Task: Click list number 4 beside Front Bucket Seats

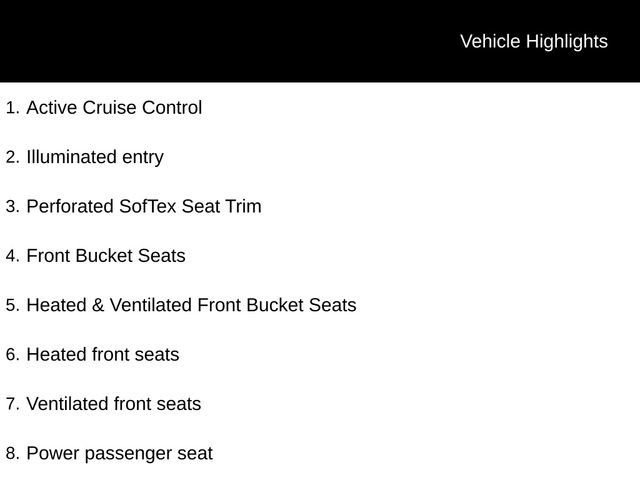Action: pos(11,257)
